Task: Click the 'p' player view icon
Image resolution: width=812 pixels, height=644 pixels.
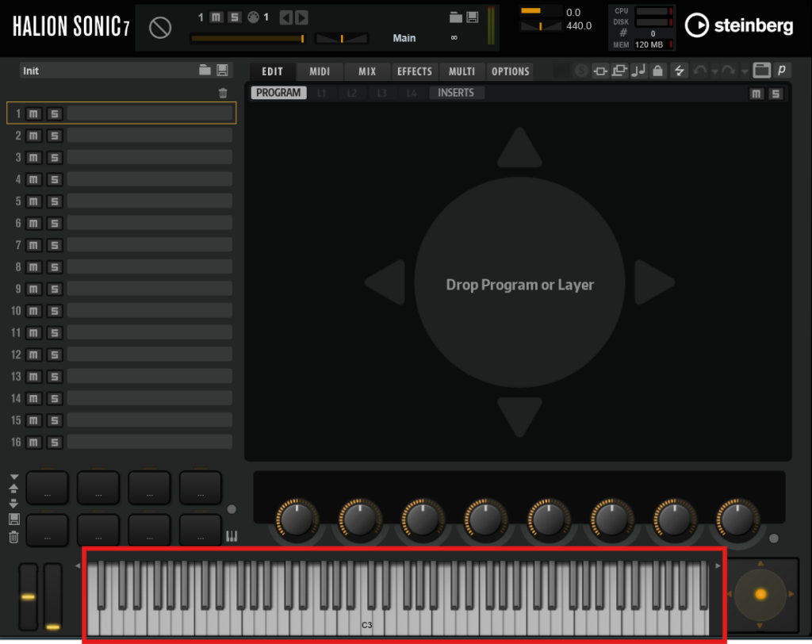Action: point(782,71)
